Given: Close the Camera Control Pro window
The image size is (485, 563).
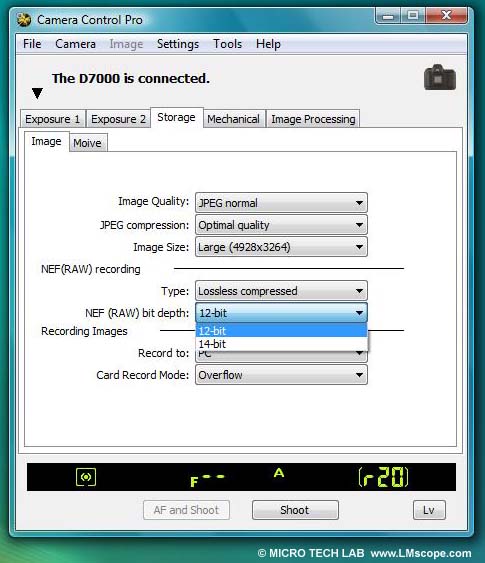Looking at the screenshot, I should coord(446,16).
